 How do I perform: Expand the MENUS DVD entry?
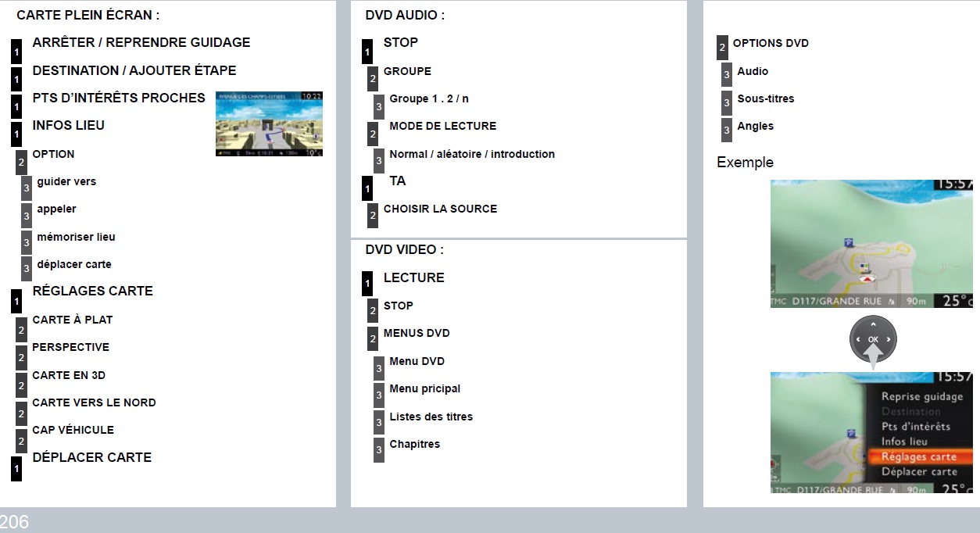[417, 334]
